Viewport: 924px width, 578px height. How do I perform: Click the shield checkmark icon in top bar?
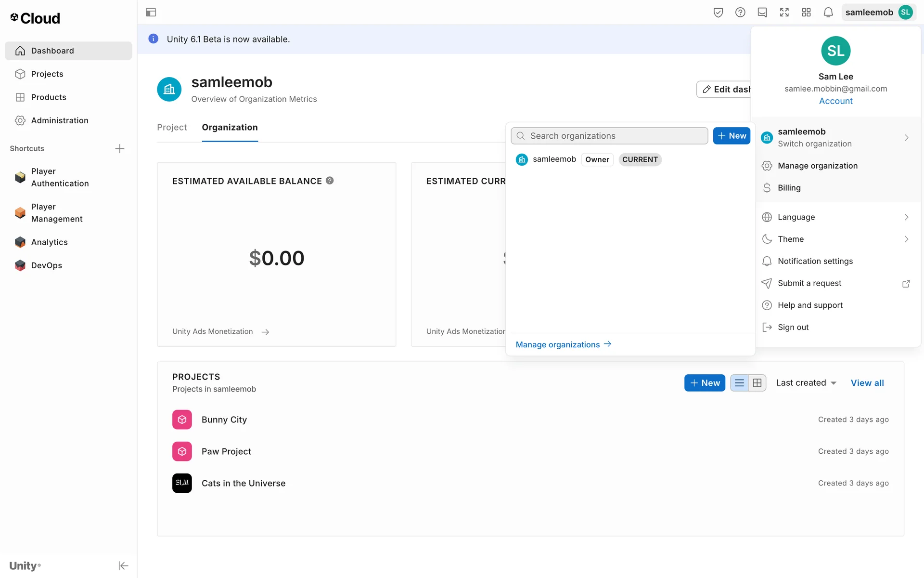[718, 13]
